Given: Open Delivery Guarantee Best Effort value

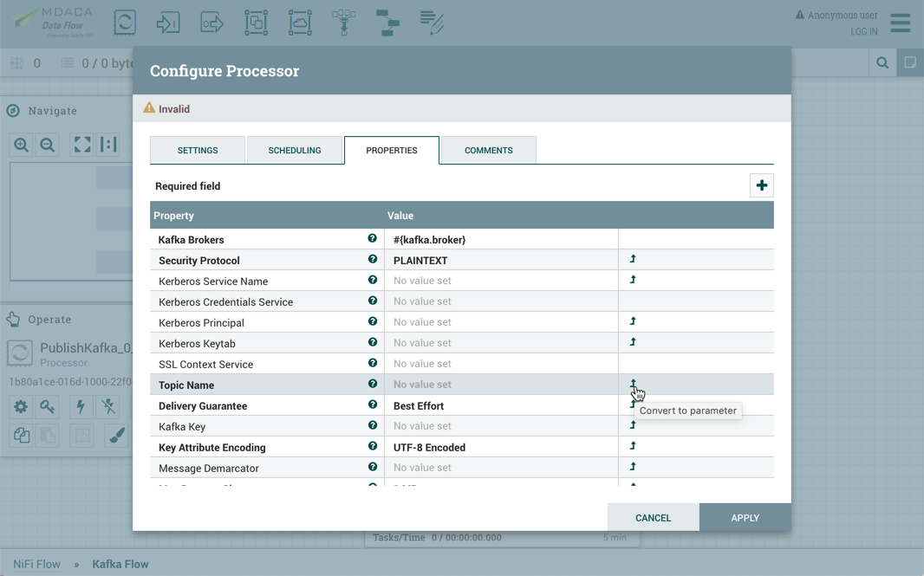Looking at the screenshot, I should (500, 406).
